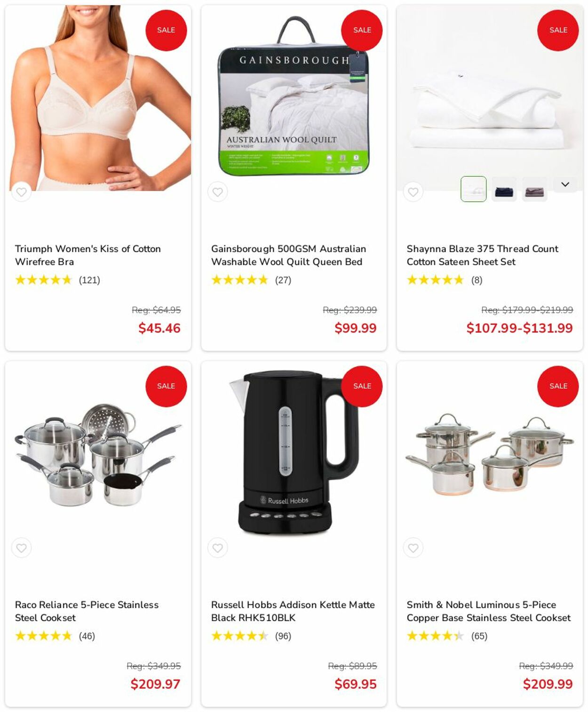Choose navy colour swatch for sheet set
The height and width of the screenshot is (712, 588).
pyautogui.click(x=504, y=189)
